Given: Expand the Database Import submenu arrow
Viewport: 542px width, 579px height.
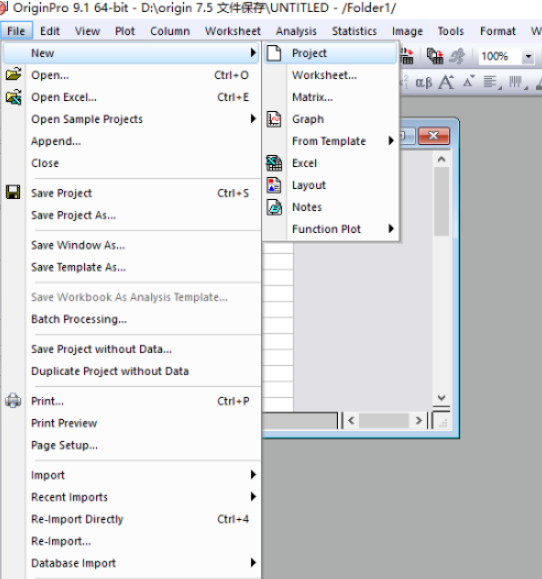Looking at the screenshot, I should point(253,563).
